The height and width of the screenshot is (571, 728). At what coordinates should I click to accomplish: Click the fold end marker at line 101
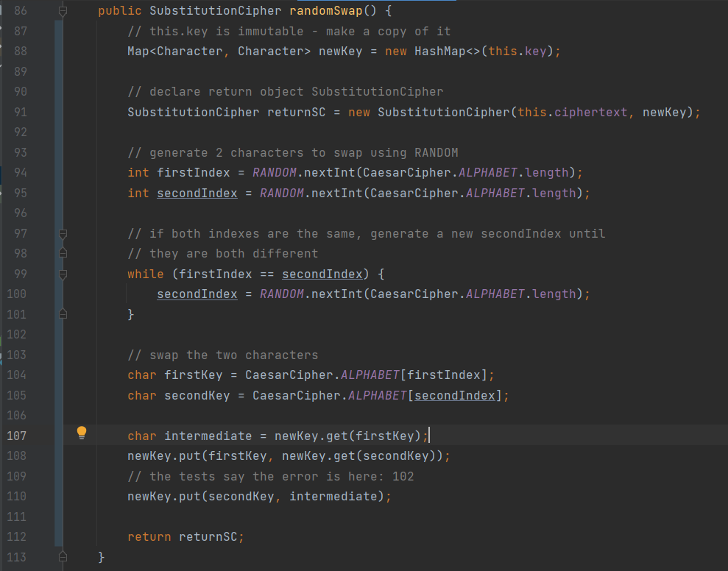(63, 314)
